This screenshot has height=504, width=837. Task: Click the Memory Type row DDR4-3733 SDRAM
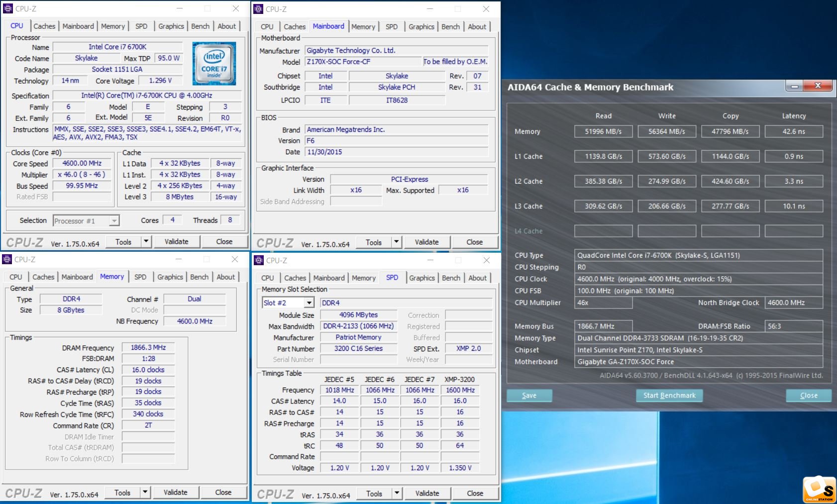(x=698, y=338)
